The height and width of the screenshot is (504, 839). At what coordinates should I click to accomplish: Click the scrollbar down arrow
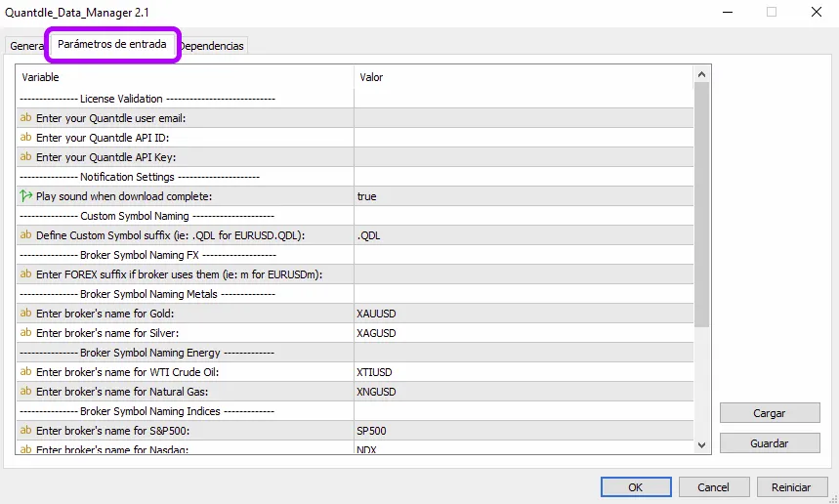pos(702,445)
